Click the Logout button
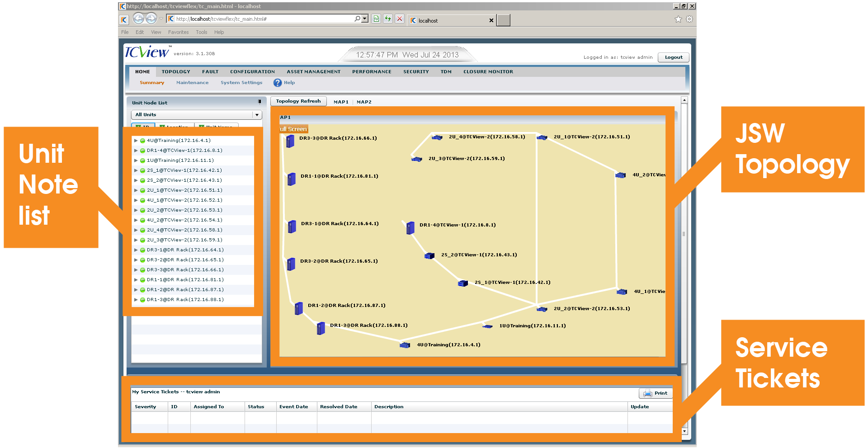 point(674,57)
